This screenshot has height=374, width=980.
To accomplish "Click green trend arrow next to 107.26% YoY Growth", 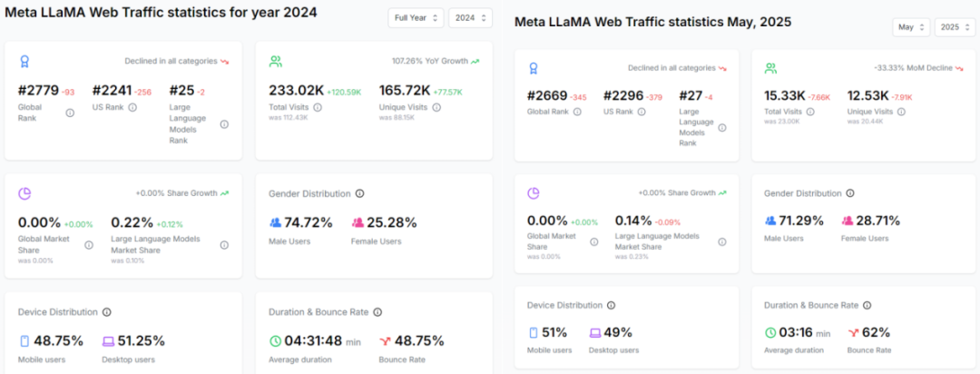I will click(x=475, y=62).
